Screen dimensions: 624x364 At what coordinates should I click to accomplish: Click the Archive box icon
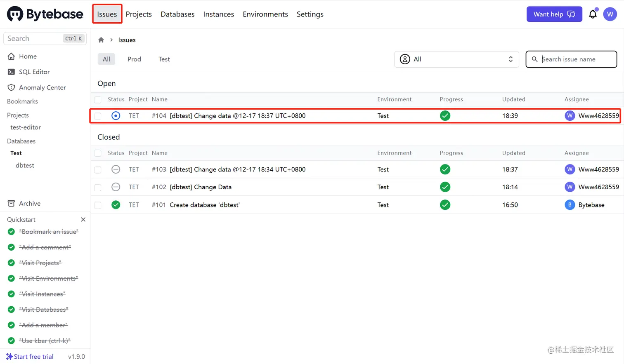(x=11, y=204)
